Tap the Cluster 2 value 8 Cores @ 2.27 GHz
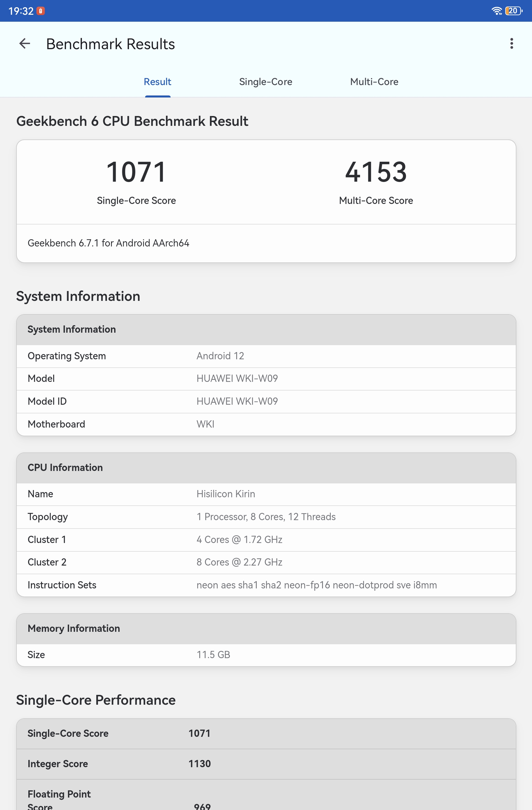The width and height of the screenshot is (532, 810). 239,562
